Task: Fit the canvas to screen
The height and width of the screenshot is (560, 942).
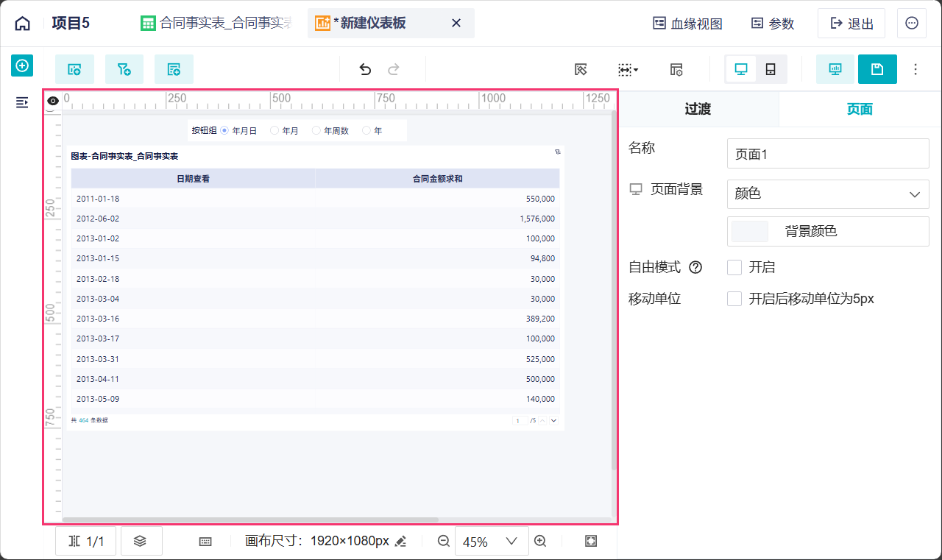Action: [x=591, y=541]
